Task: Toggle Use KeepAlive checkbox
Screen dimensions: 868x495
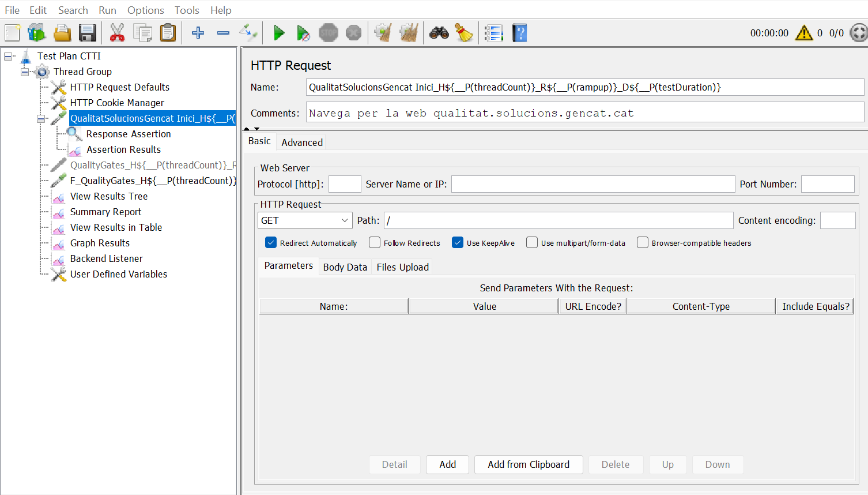Action: coord(458,243)
